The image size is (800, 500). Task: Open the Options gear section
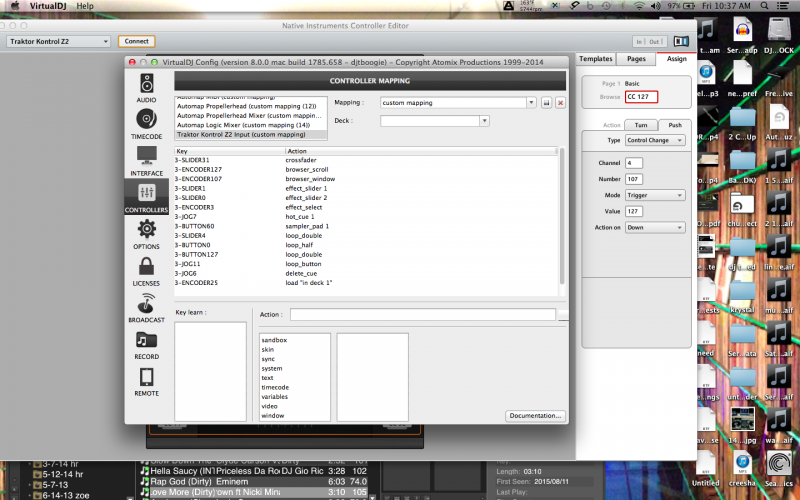146,234
